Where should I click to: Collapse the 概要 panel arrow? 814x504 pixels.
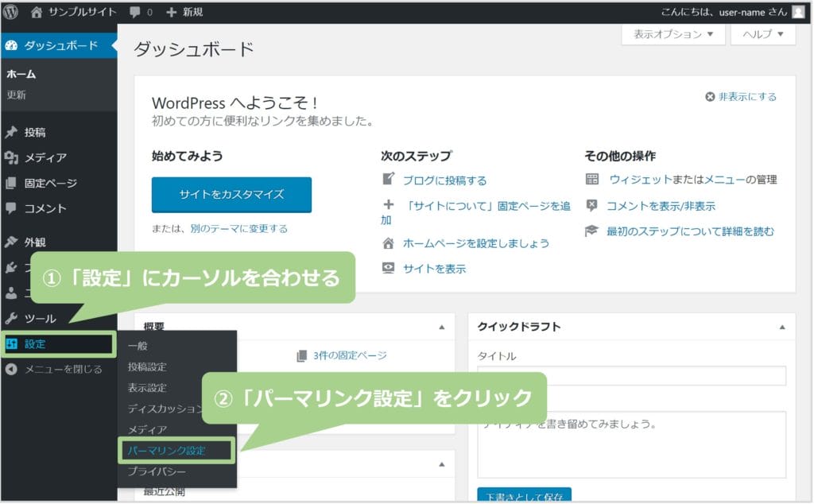[442, 327]
